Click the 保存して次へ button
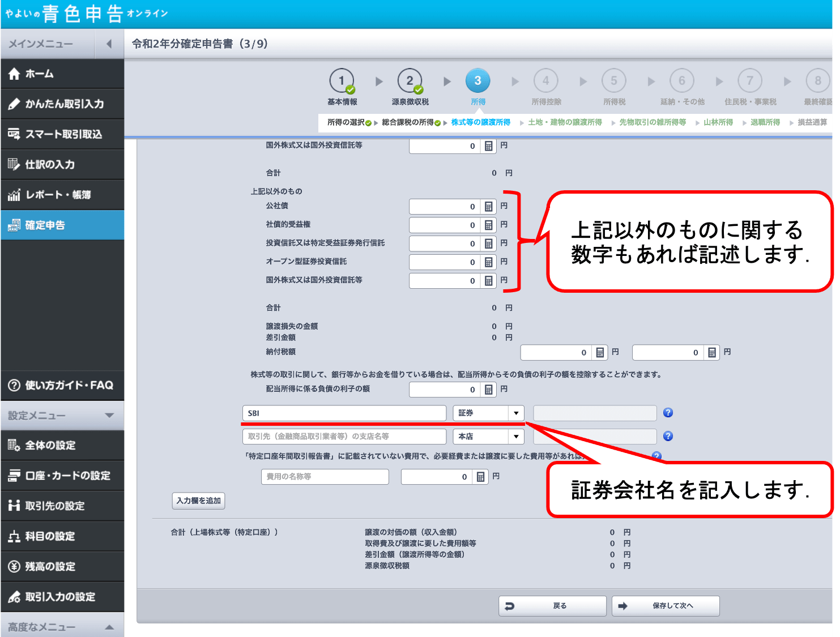Screen dimensions: 840x637 666,606
